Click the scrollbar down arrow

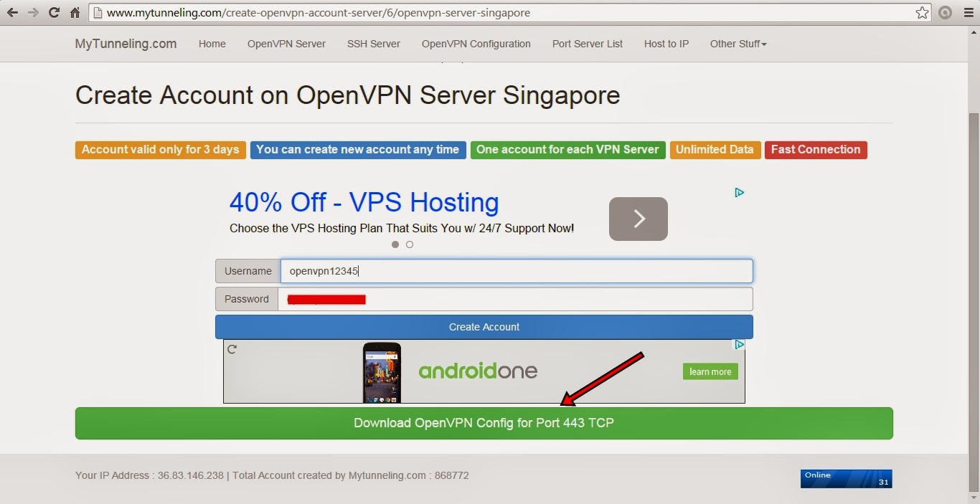pos(974,497)
